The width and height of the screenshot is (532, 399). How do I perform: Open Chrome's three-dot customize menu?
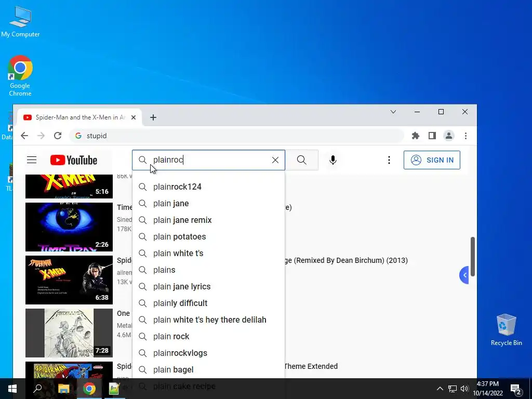click(x=465, y=136)
